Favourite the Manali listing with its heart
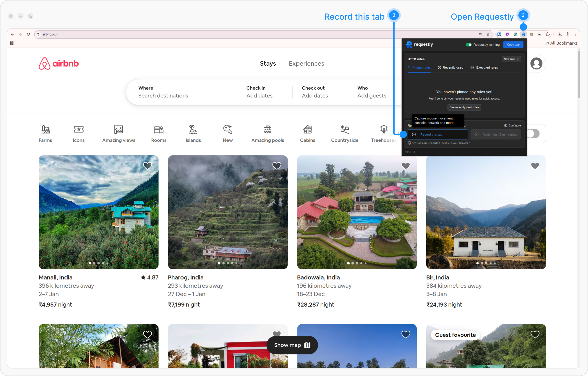Screen dimensions: 588x376 point(147,166)
